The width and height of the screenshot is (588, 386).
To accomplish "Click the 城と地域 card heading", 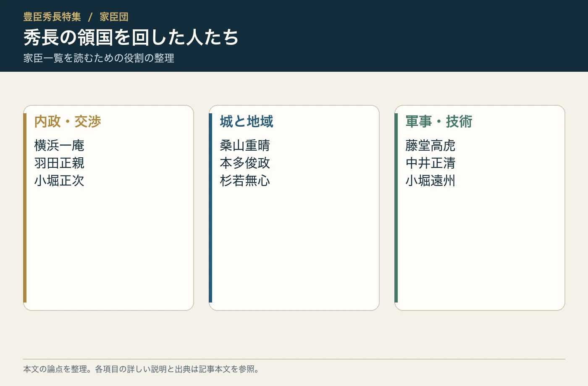I will coord(247,121).
